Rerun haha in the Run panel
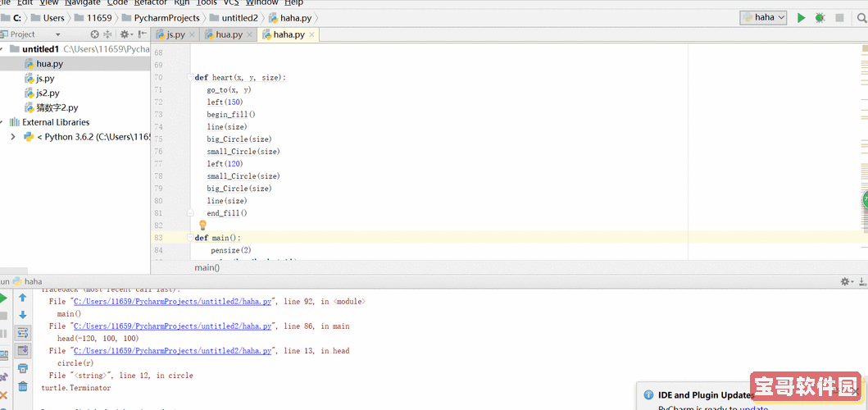The height and width of the screenshot is (410, 868). coord(3,298)
